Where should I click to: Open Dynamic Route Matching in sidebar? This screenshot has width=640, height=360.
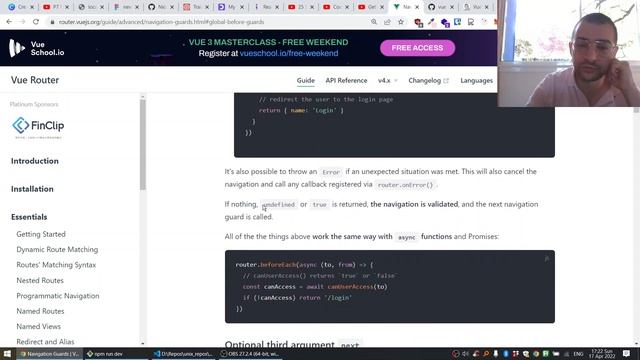coord(57,249)
